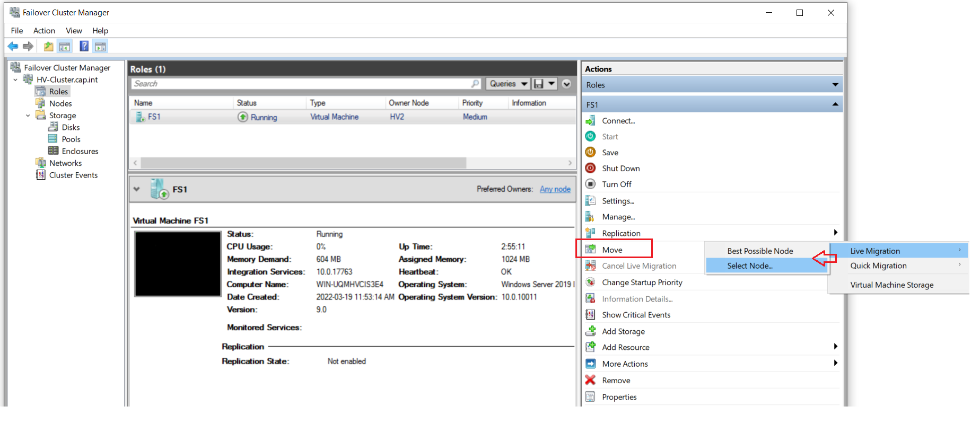Click the Back arrow toolbar icon
980x424 pixels.
[x=13, y=47]
